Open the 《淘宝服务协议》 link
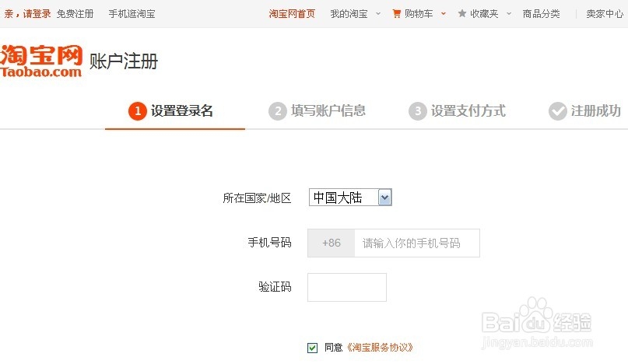 tap(379, 348)
